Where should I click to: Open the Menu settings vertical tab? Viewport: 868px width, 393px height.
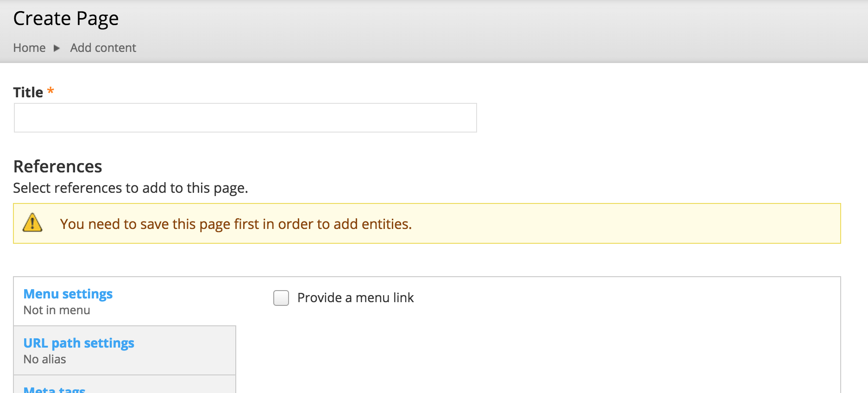tap(68, 293)
